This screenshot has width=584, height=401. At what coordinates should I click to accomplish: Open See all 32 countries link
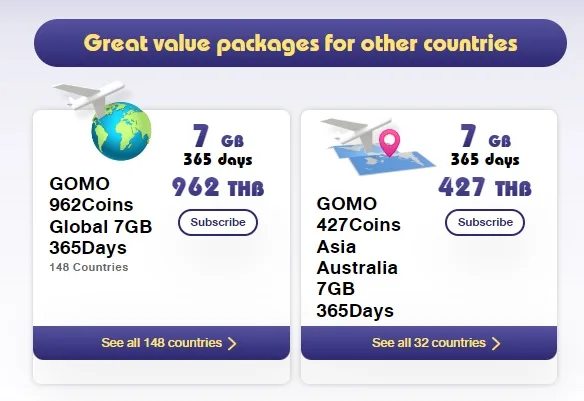[429, 343]
